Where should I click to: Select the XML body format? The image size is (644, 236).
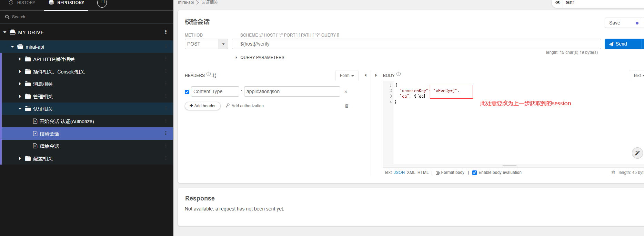point(411,173)
